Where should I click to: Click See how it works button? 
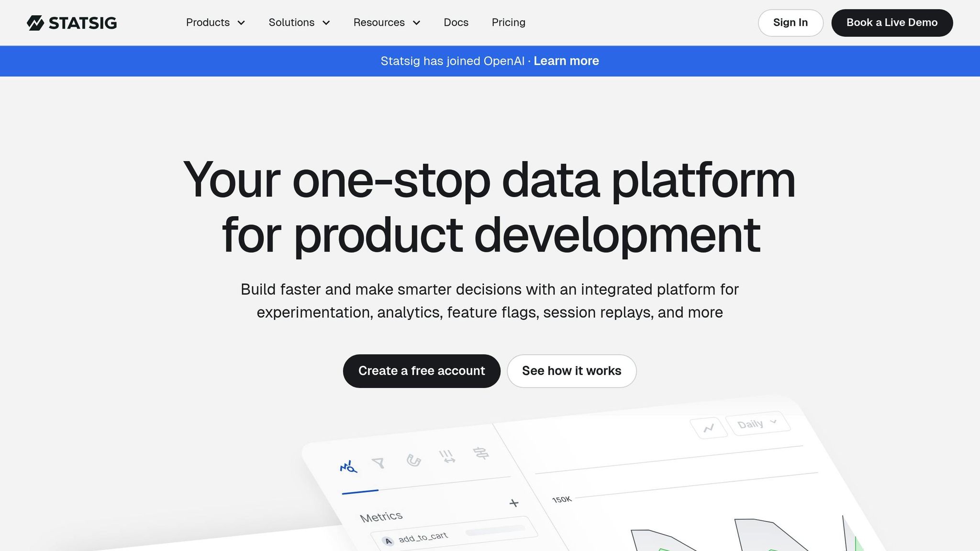[571, 371]
